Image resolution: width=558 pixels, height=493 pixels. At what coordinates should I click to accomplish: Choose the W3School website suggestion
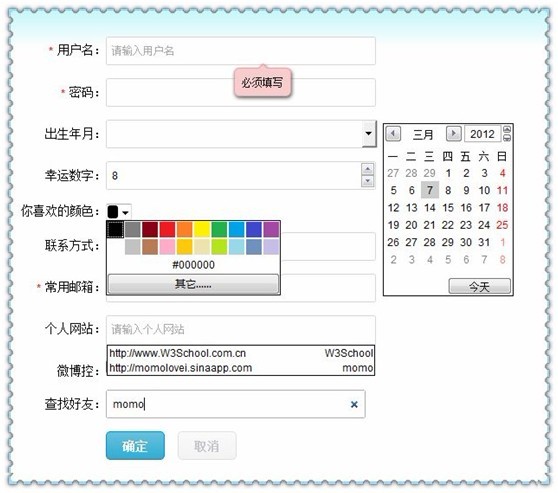pos(241,353)
